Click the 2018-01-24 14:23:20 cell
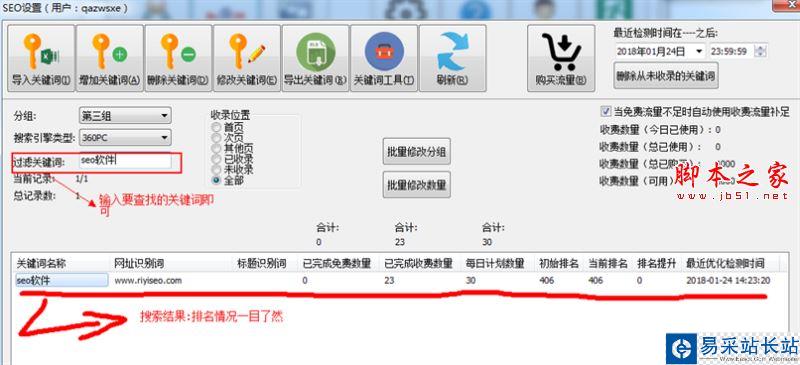 728,280
